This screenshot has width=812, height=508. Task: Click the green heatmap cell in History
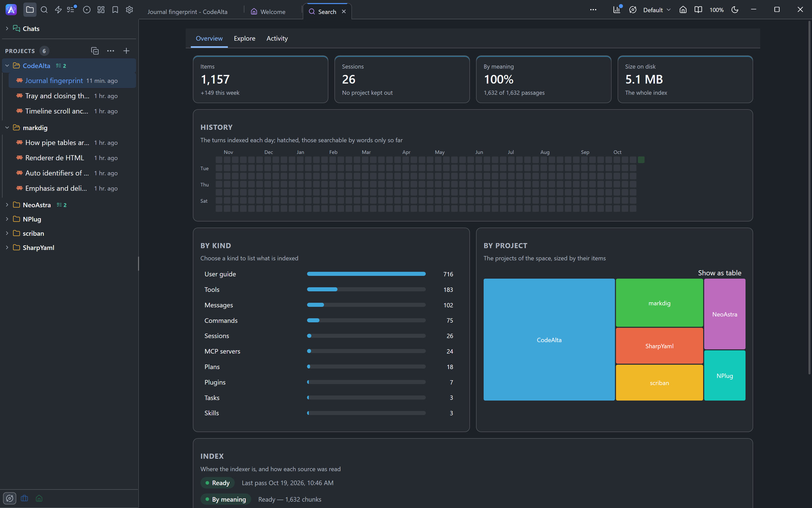click(641, 160)
